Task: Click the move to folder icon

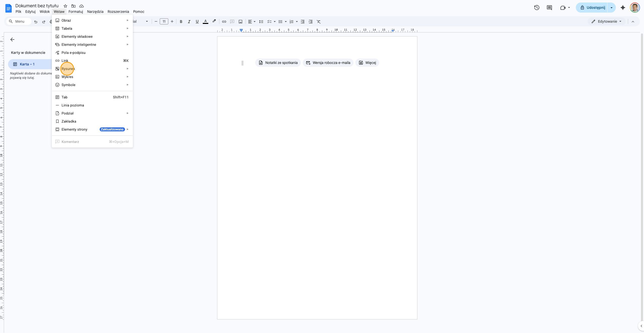Action: (x=73, y=6)
